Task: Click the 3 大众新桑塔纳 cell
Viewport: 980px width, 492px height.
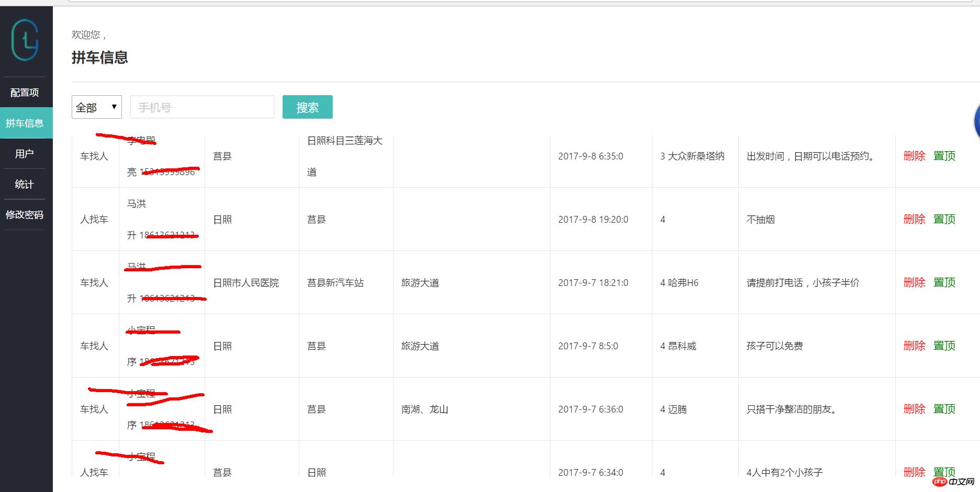Action: 692,156
